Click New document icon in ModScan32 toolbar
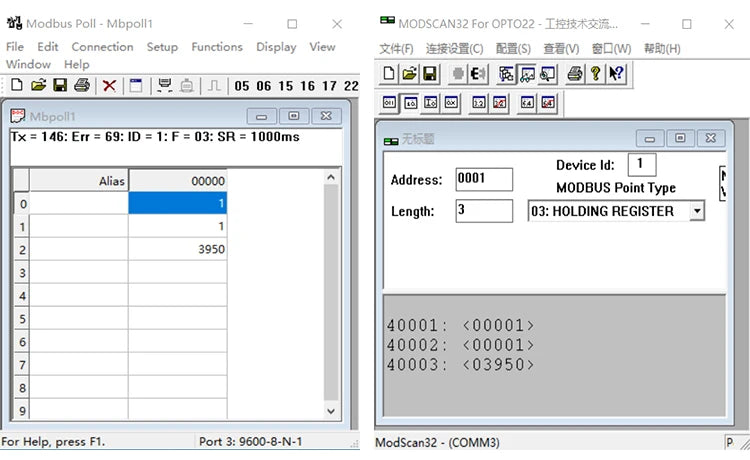Image resolution: width=750 pixels, height=460 pixels. [389, 74]
